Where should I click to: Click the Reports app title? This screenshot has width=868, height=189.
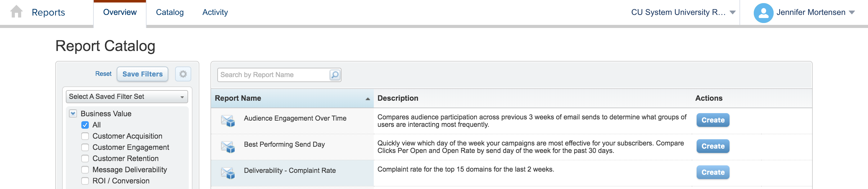point(48,12)
